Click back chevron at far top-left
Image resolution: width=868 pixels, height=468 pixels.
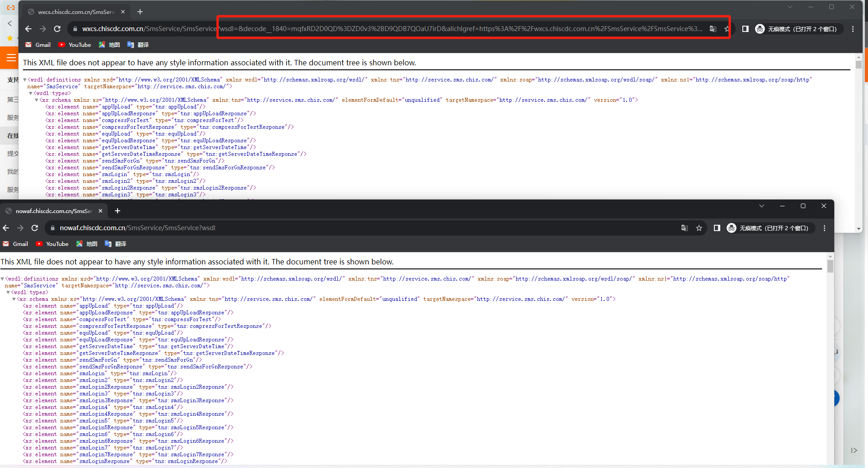coord(9,23)
